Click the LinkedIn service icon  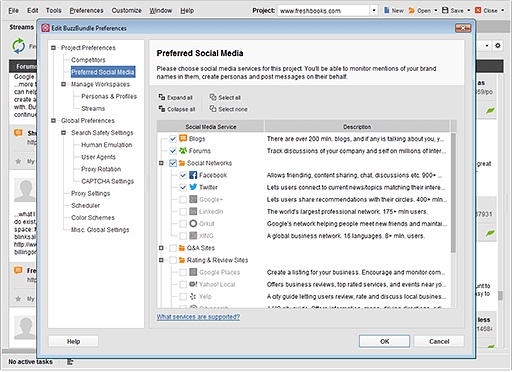point(193,211)
